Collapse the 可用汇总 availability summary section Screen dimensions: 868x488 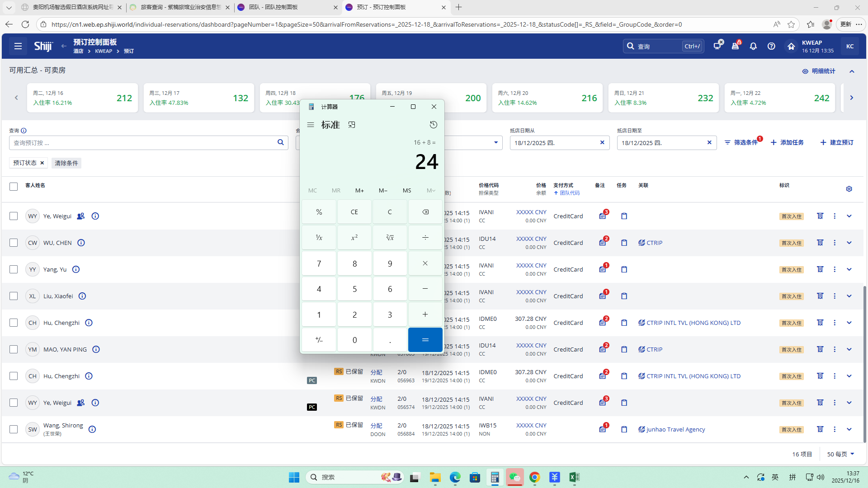(x=852, y=71)
